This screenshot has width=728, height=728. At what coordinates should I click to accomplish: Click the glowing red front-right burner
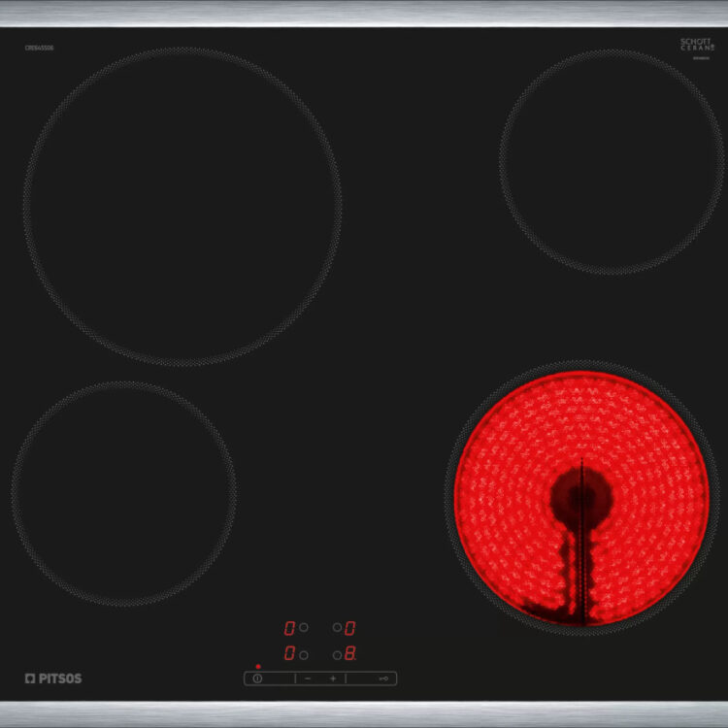580,497
